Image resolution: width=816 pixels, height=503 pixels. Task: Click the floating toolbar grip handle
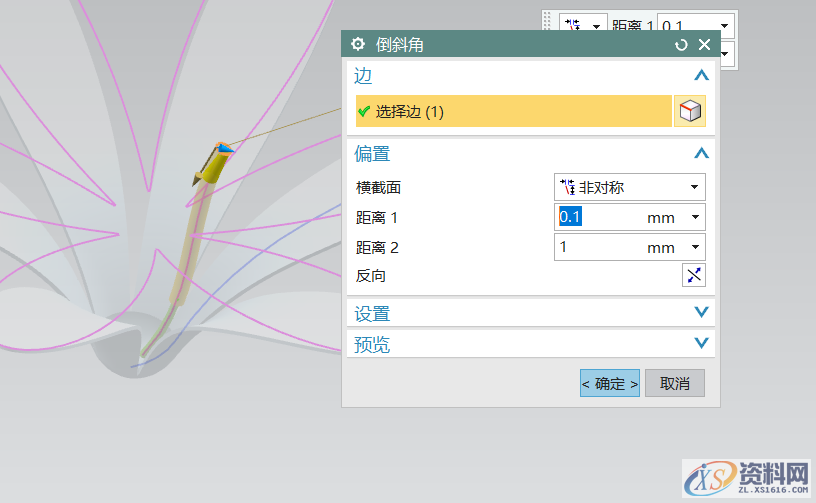point(547,21)
